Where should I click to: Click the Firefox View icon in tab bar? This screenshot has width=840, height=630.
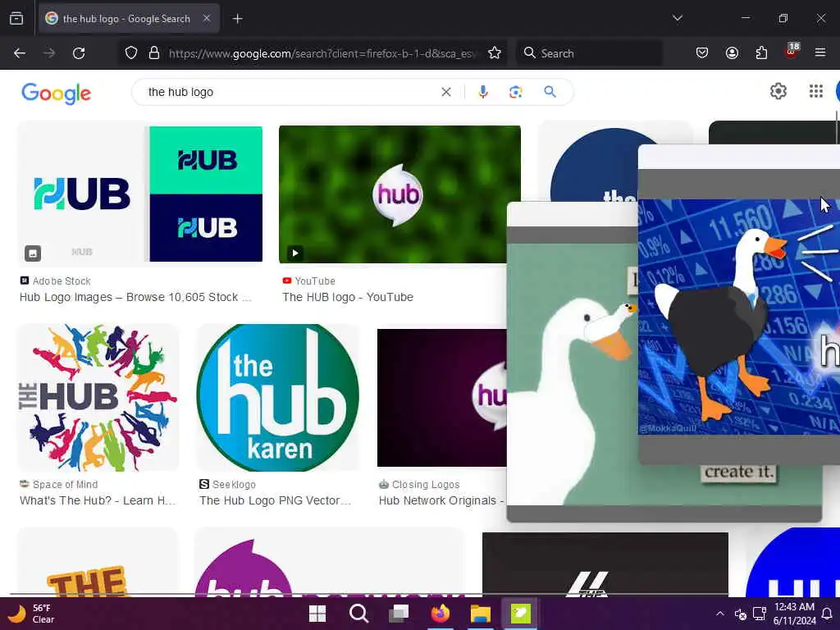click(x=16, y=19)
